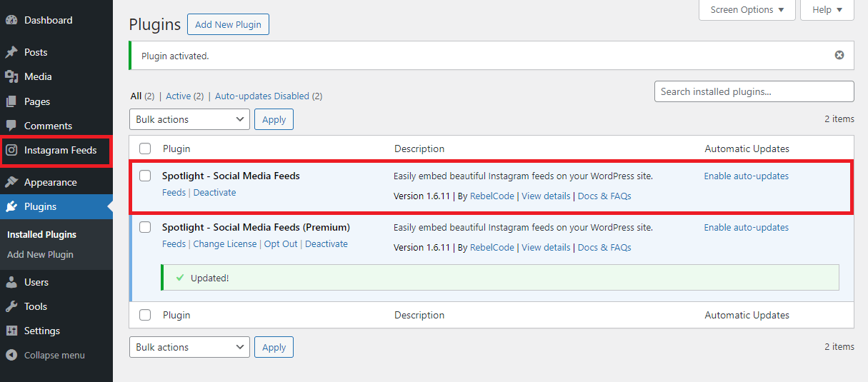Open Add New Plugin submenu item
The image size is (868, 382).
(40, 254)
